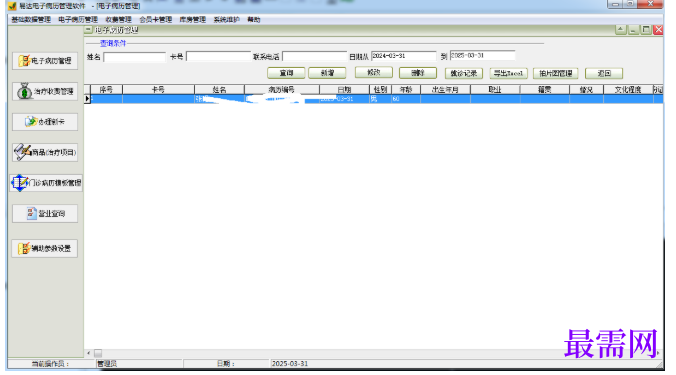Focus the 联系电话 input field
The height and width of the screenshot is (375, 676).
[314, 56]
